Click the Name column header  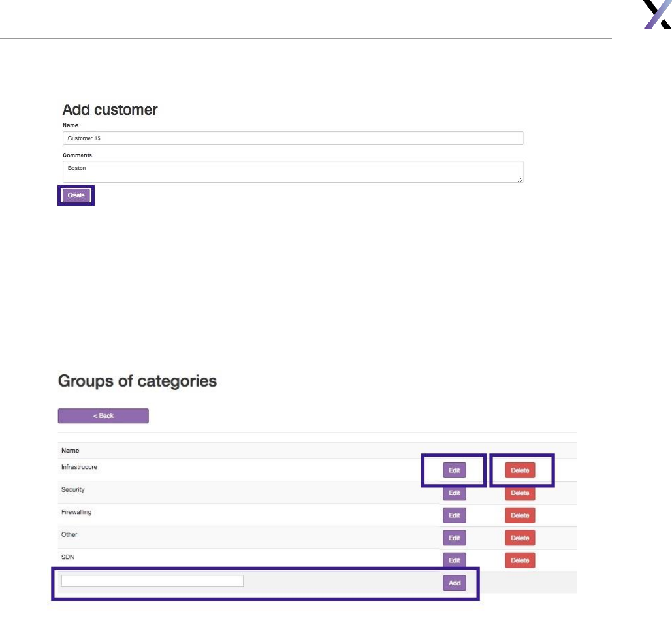pos(70,451)
